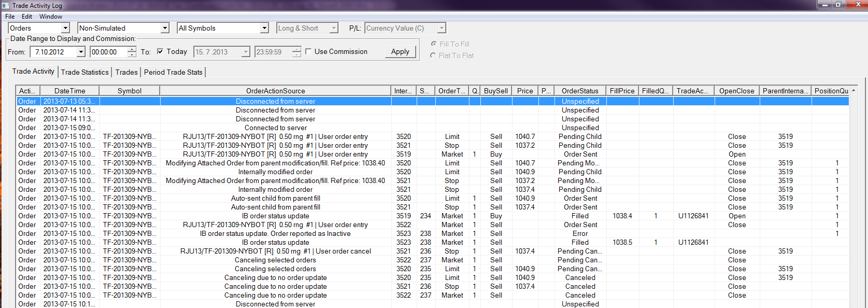Sort by the OrderStatus column header
The height and width of the screenshot is (308, 868).
tap(580, 91)
